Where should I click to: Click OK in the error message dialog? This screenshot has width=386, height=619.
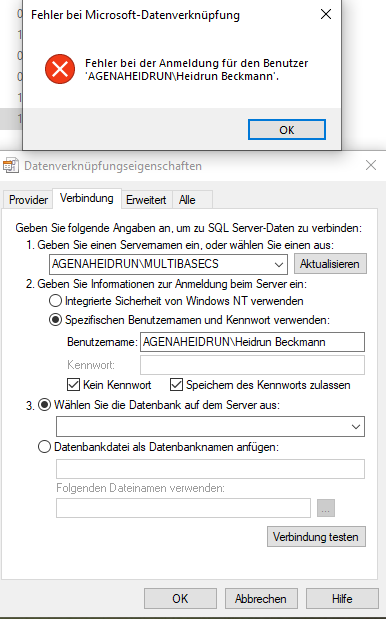[287, 129]
